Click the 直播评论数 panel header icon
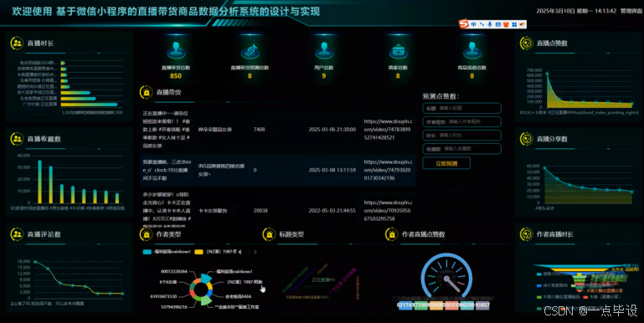 (17, 234)
